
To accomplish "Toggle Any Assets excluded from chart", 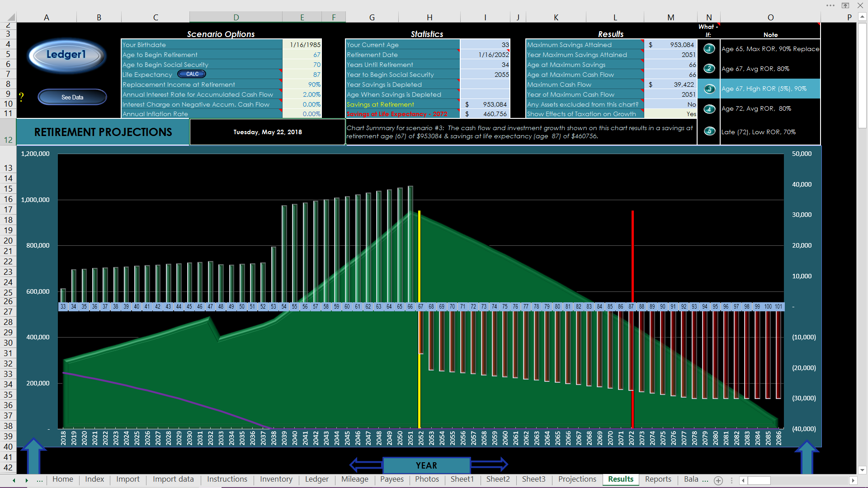I will pyautogui.click(x=689, y=104).
